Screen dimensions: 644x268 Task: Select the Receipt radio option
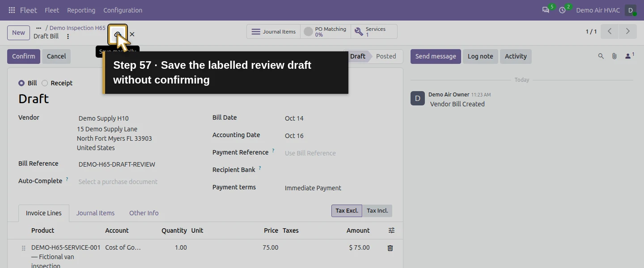[x=45, y=83]
